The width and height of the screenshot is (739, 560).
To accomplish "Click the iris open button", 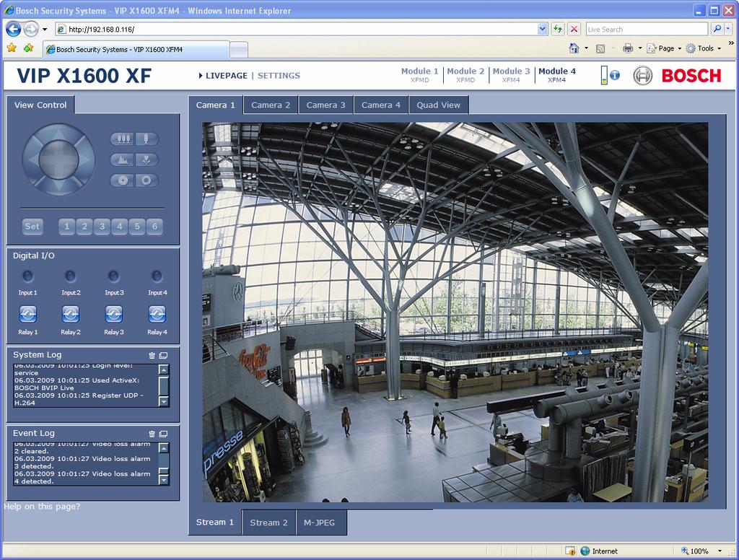I will tap(147, 180).
